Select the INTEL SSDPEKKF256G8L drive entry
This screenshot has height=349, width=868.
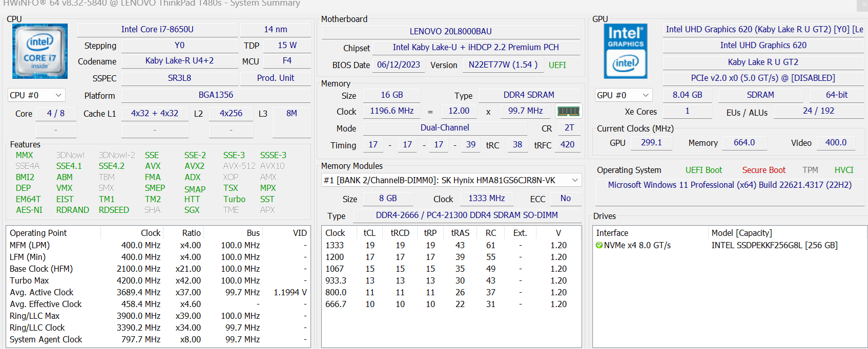tap(774, 246)
